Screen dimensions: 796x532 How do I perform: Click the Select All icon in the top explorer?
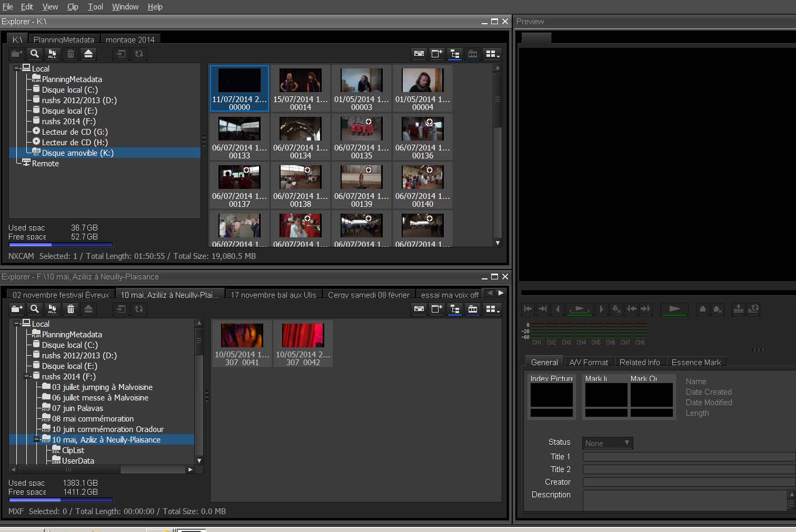[52, 54]
